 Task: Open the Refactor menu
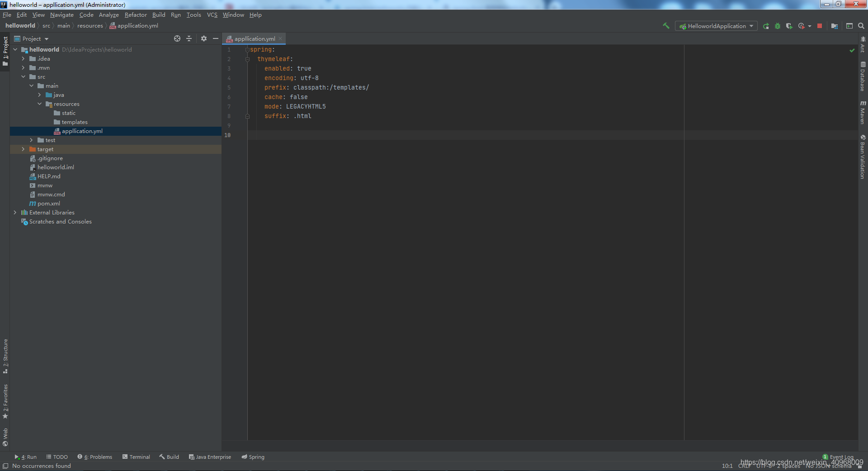pyautogui.click(x=136, y=15)
